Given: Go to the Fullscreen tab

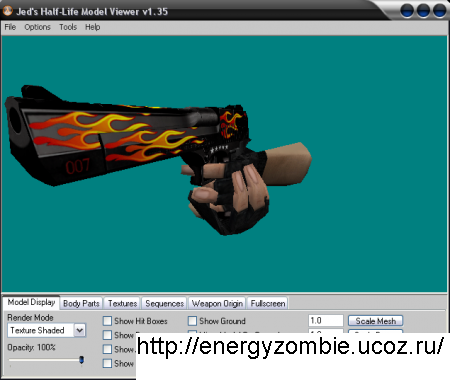Looking at the screenshot, I should click(268, 303).
